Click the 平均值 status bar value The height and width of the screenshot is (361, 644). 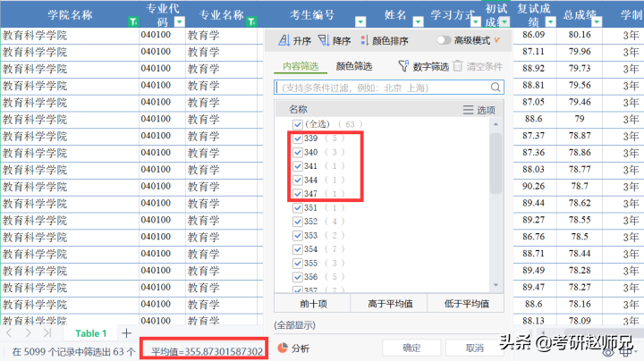coord(207,351)
